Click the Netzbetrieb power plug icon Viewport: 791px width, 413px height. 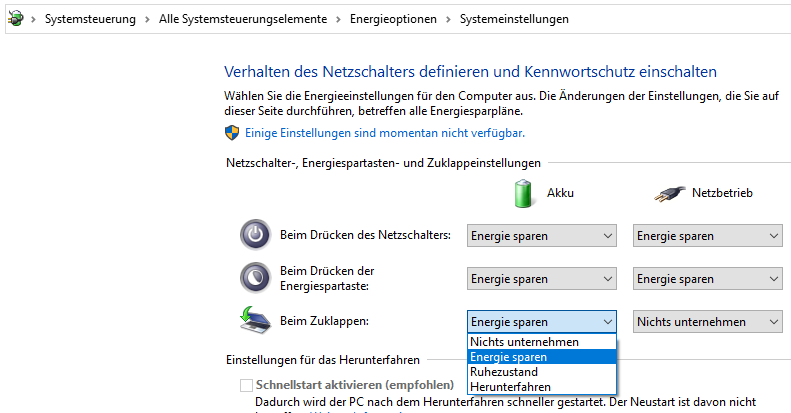point(670,193)
